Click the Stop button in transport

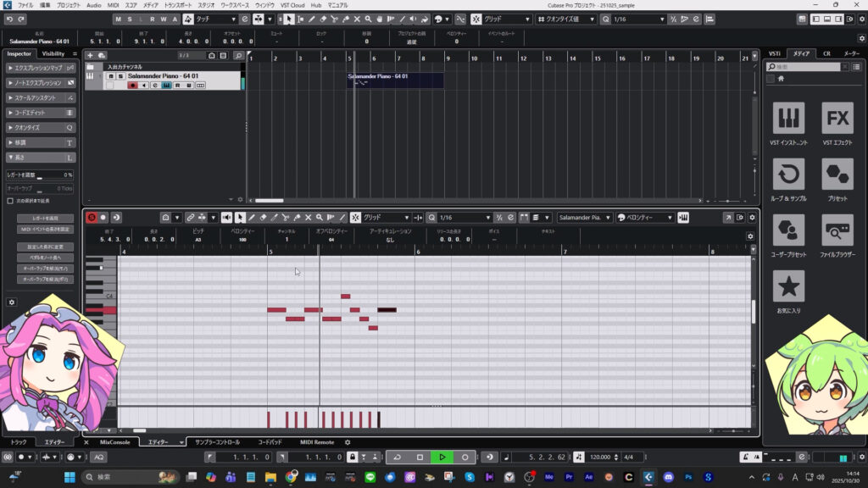[420, 457]
